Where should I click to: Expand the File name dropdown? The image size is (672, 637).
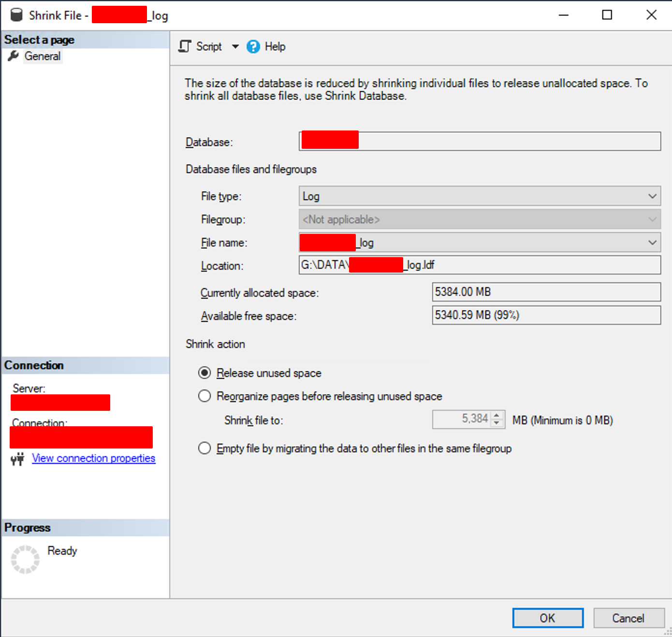[652, 243]
